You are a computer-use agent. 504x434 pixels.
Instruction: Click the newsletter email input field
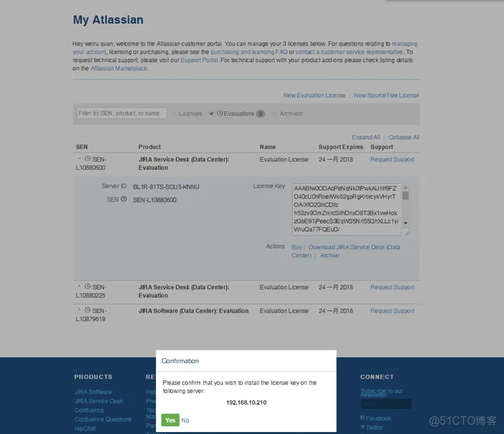point(386,404)
